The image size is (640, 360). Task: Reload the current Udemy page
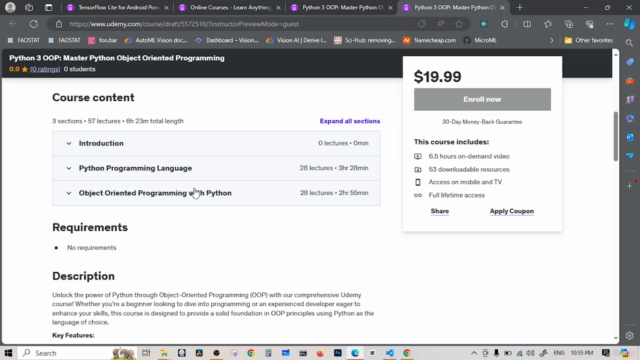tap(33, 24)
